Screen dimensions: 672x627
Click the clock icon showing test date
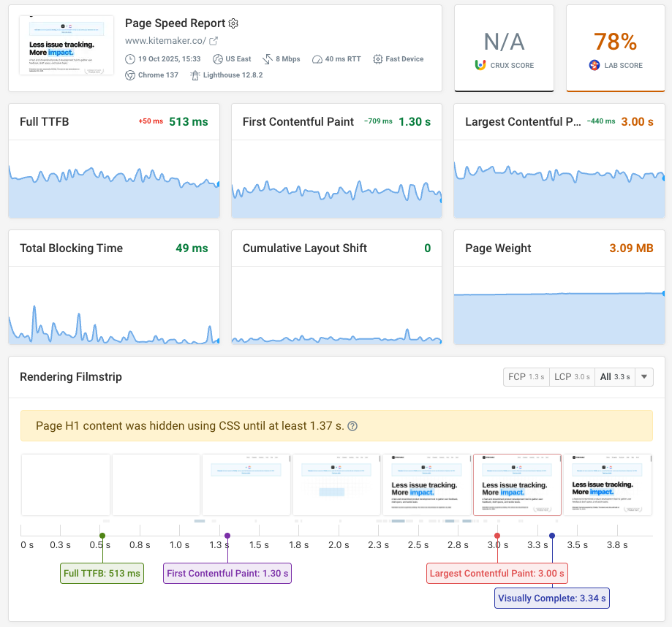pyautogui.click(x=130, y=59)
